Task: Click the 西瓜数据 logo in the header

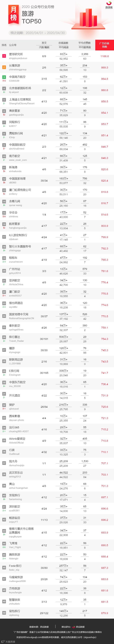Action: pyautogui.click(x=109, y=6)
